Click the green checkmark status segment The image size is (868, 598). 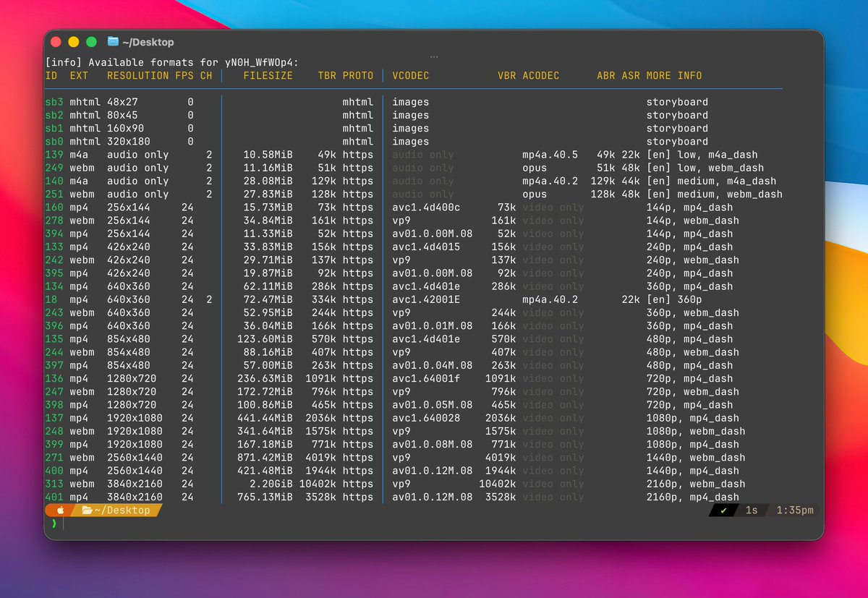[x=723, y=511]
